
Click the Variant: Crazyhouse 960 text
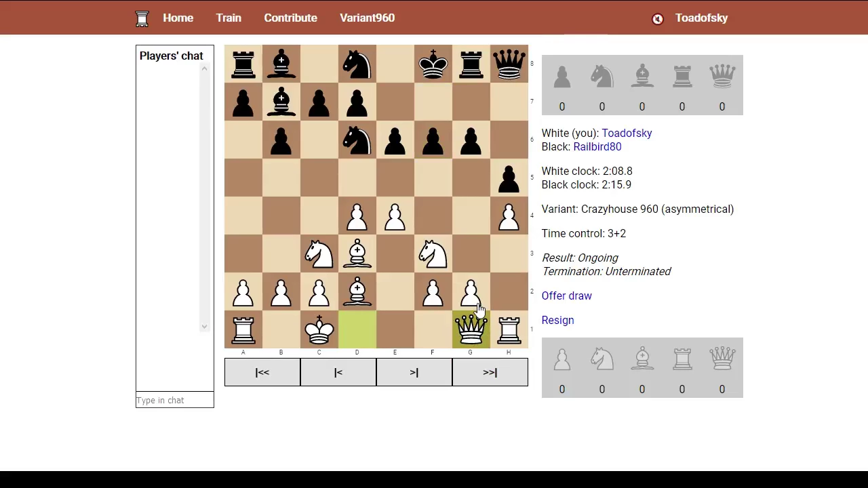point(637,209)
